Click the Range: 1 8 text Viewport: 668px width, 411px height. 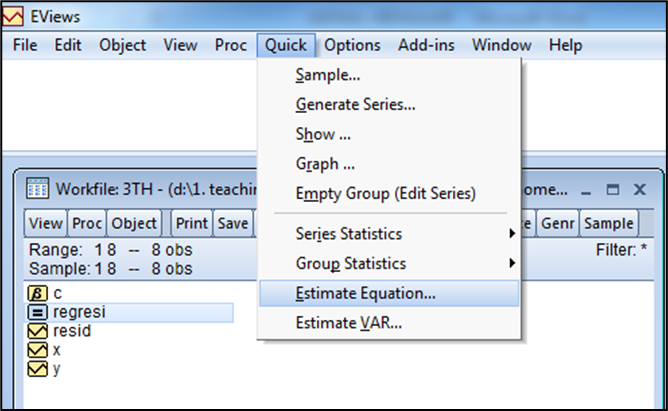[x=72, y=250]
